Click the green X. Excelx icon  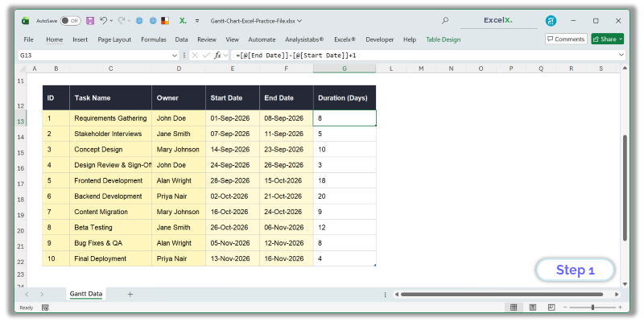click(183, 21)
